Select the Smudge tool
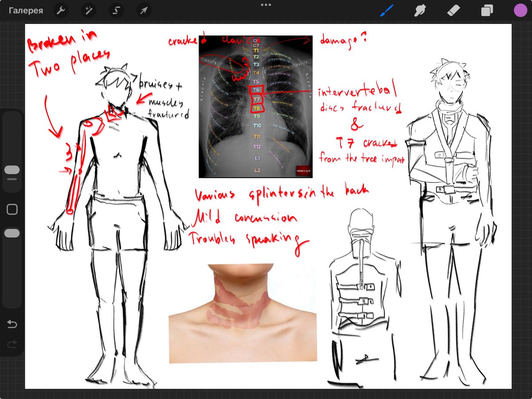The image size is (532, 399). pos(420,10)
